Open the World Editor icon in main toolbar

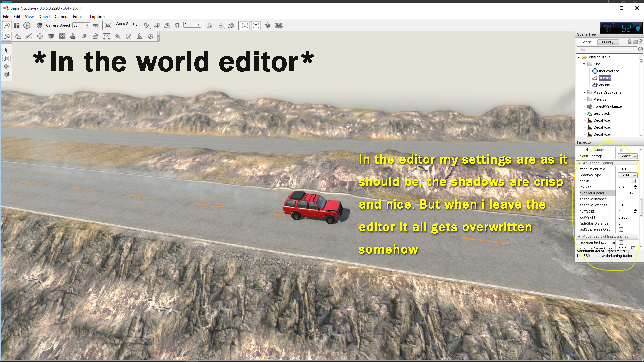(x=7, y=25)
